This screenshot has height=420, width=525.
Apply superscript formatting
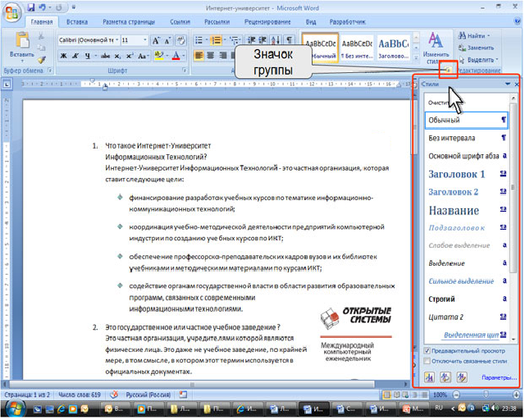click(130, 56)
